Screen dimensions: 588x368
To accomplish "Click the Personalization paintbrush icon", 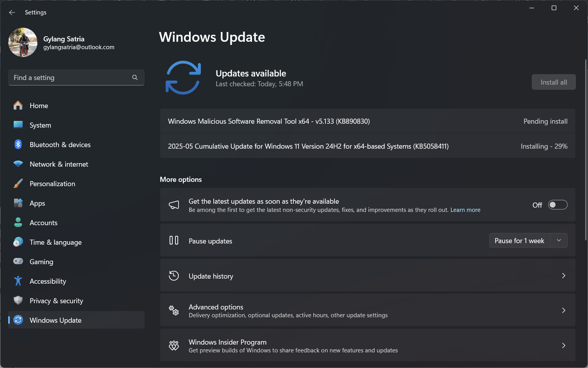I will pyautogui.click(x=18, y=183).
